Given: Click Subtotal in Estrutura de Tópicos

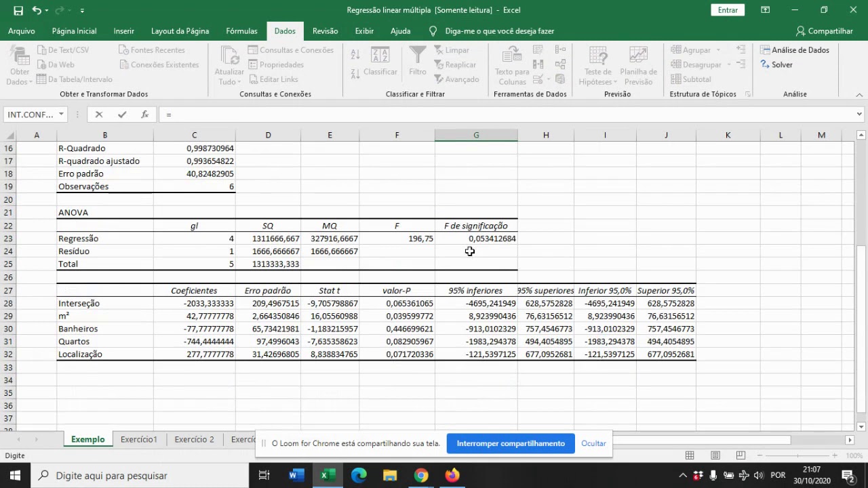Looking at the screenshot, I should [x=691, y=79].
